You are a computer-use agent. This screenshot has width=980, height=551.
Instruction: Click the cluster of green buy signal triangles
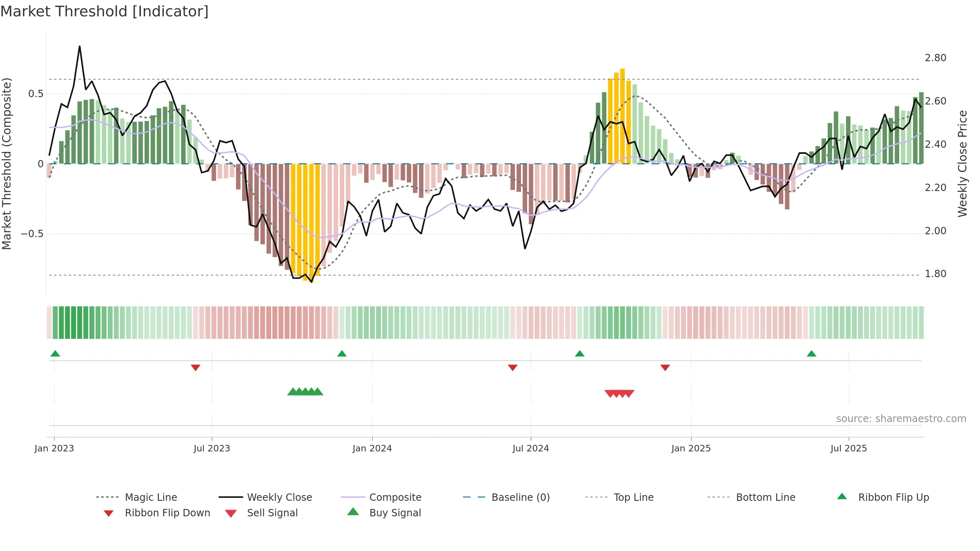[x=305, y=391]
